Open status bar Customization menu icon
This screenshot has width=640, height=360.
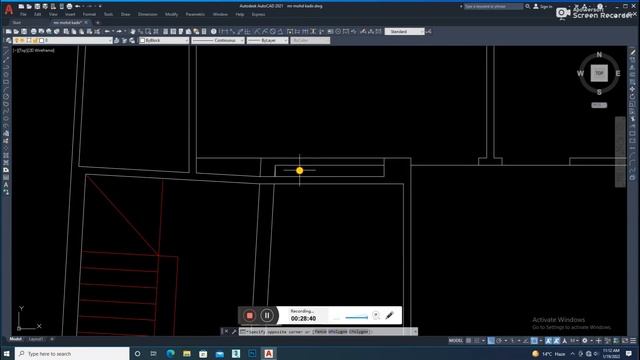(633, 340)
